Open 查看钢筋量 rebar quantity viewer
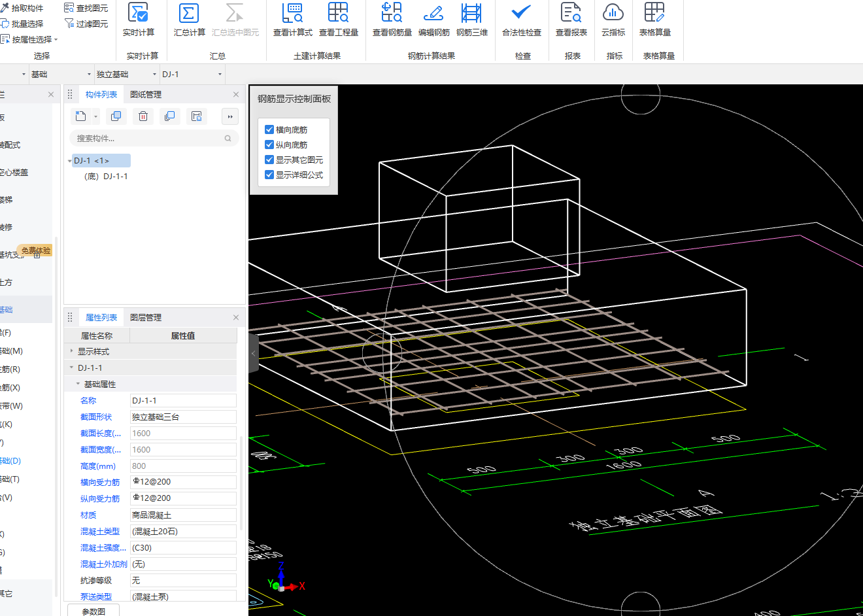The width and height of the screenshot is (863, 616). [392, 20]
